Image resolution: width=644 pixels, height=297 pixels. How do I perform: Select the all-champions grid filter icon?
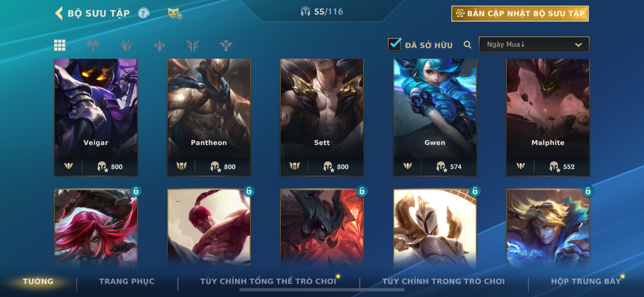click(x=60, y=45)
